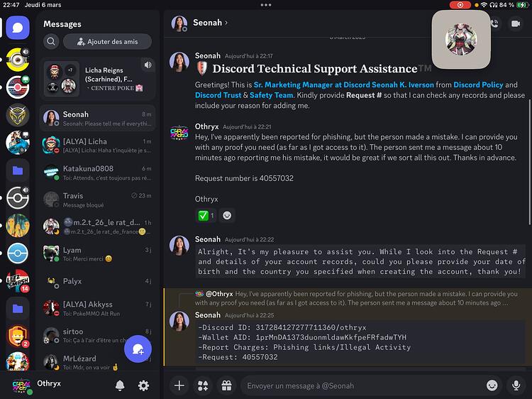The image size is (532, 399).
Task: Expand the first server folder icon
Action: point(18,170)
